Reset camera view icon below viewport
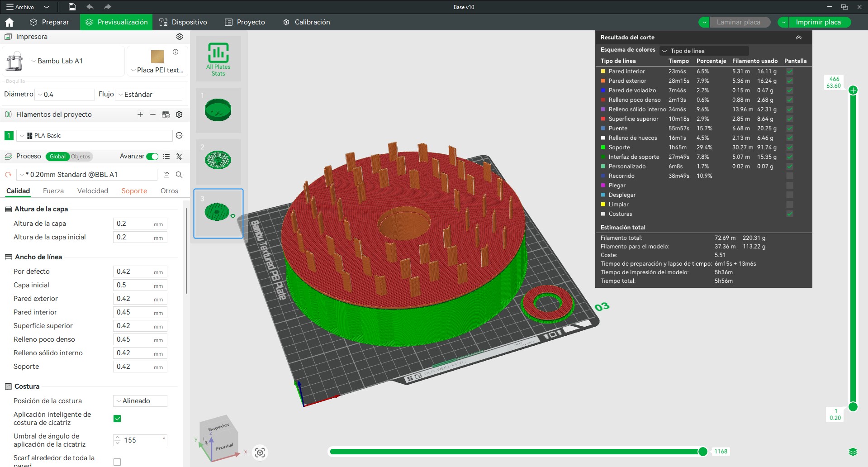Image resolution: width=868 pixels, height=467 pixels. click(260, 453)
